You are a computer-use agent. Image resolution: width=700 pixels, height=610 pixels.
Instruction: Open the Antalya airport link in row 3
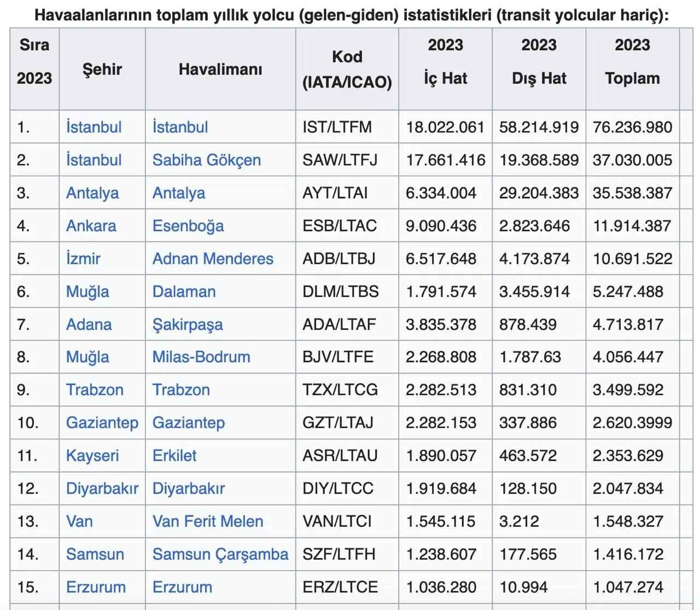[x=179, y=193]
